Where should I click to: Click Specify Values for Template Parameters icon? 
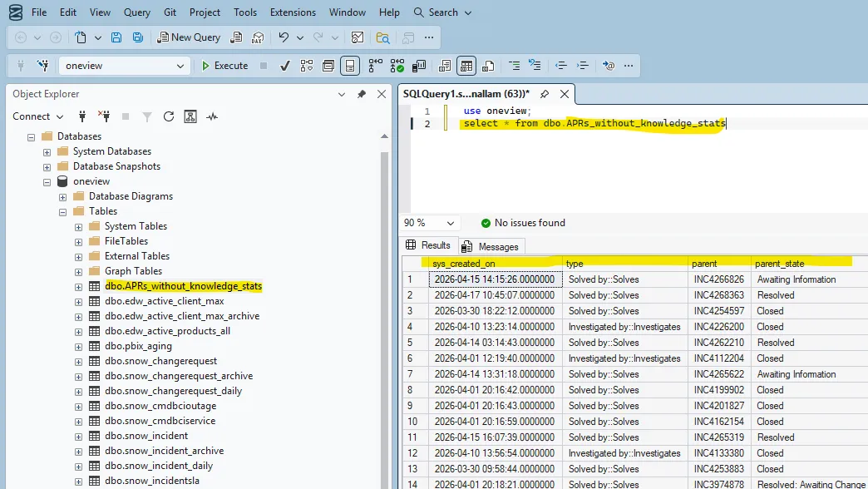[609, 66]
